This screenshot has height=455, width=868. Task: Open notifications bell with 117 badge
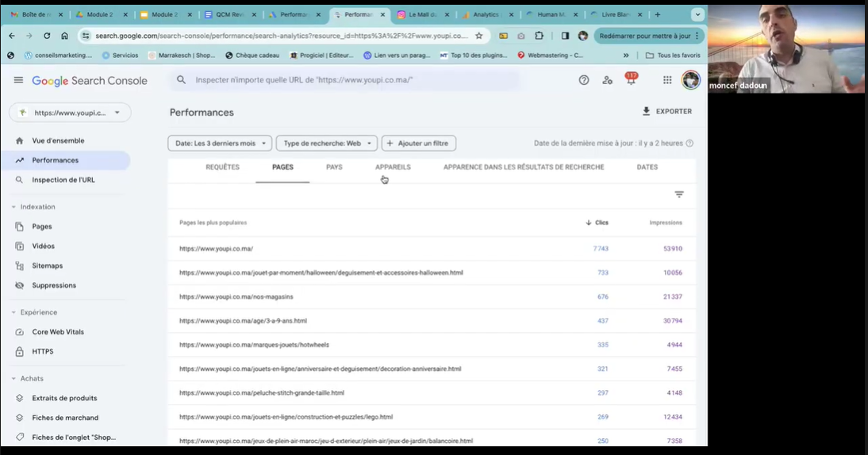[x=631, y=79]
